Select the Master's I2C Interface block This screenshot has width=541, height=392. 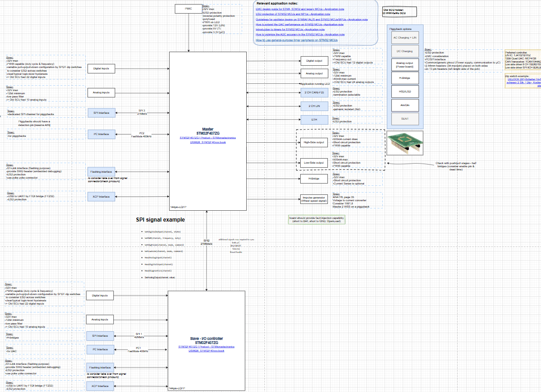tap(101, 134)
